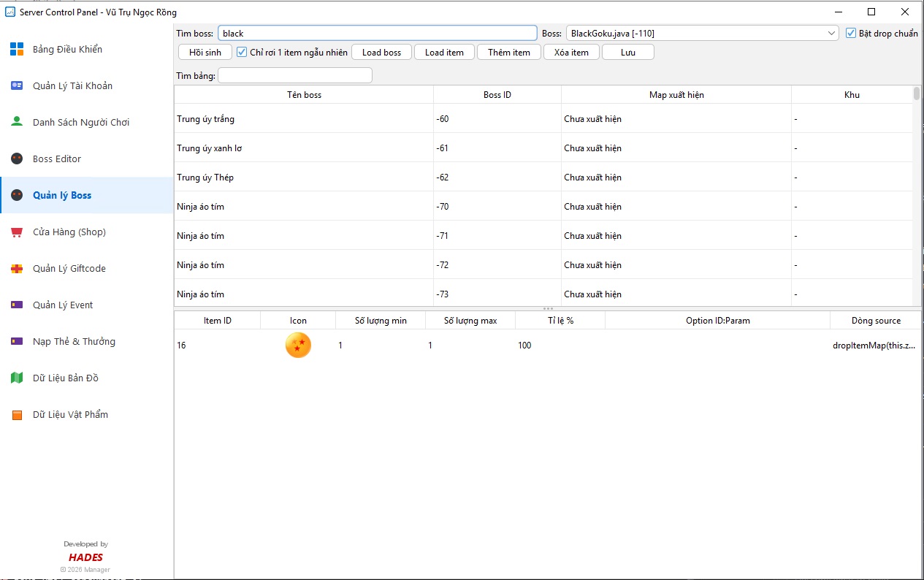Click the Dữ Liệu Bản Đồ map icon

17,378
